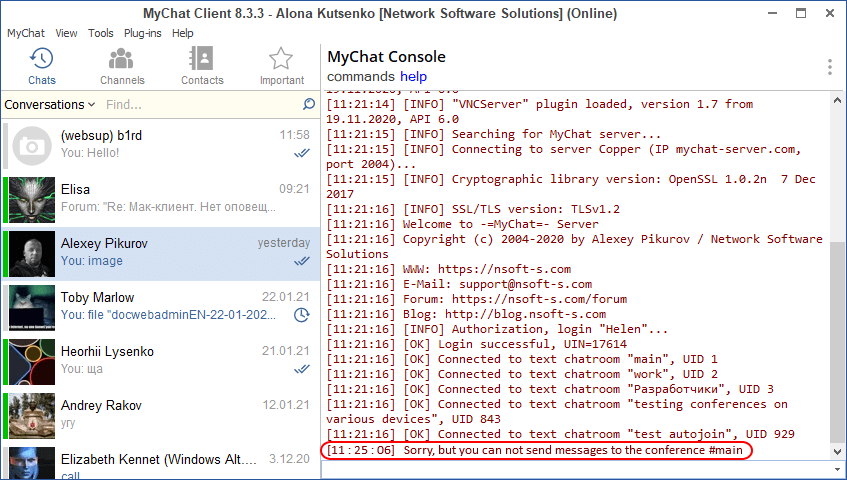Viewport: 847px width, 480px height.
Task: Click the search magnifier icon
Action: (309, 104)
